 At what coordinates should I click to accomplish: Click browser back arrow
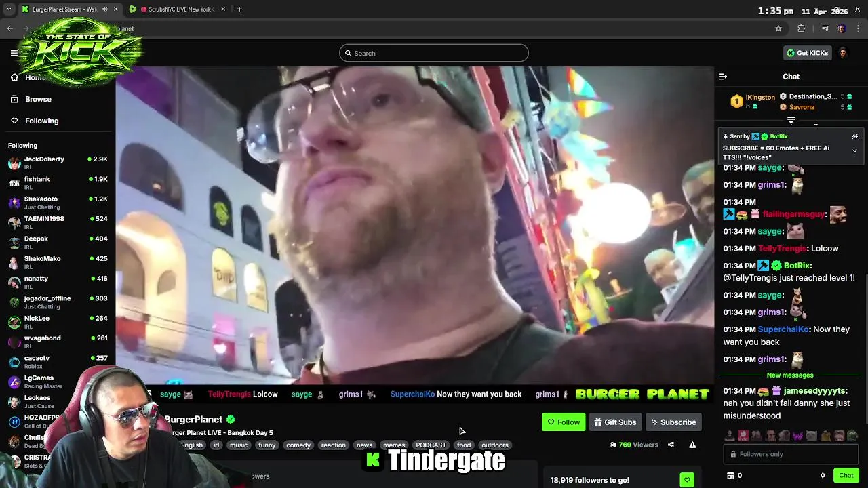(10, 28)
